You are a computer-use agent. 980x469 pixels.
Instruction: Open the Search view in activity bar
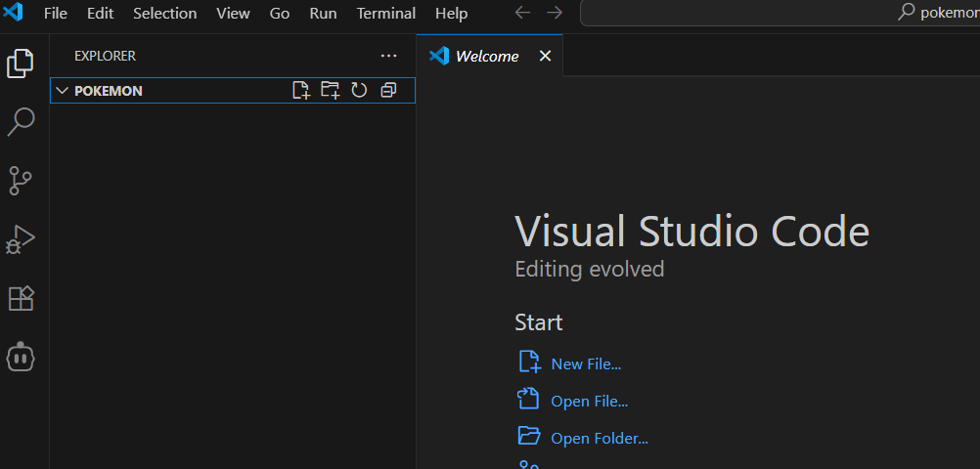click(20, 122)
